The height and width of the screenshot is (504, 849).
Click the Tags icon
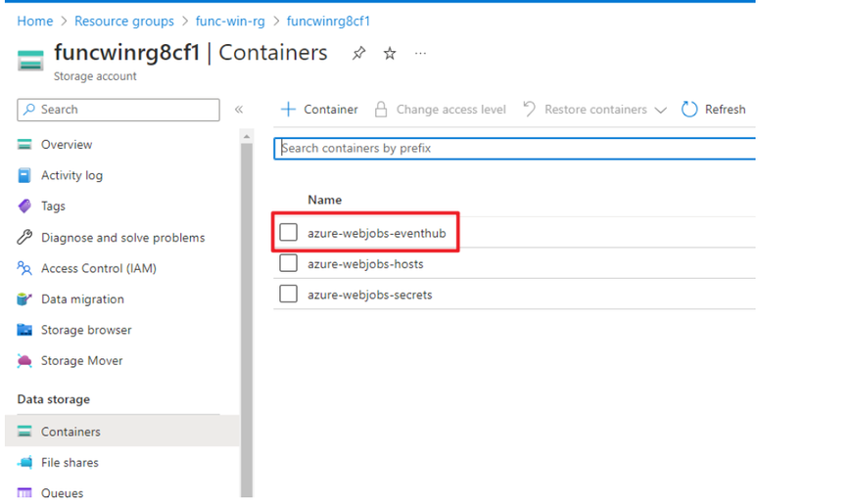24,206
